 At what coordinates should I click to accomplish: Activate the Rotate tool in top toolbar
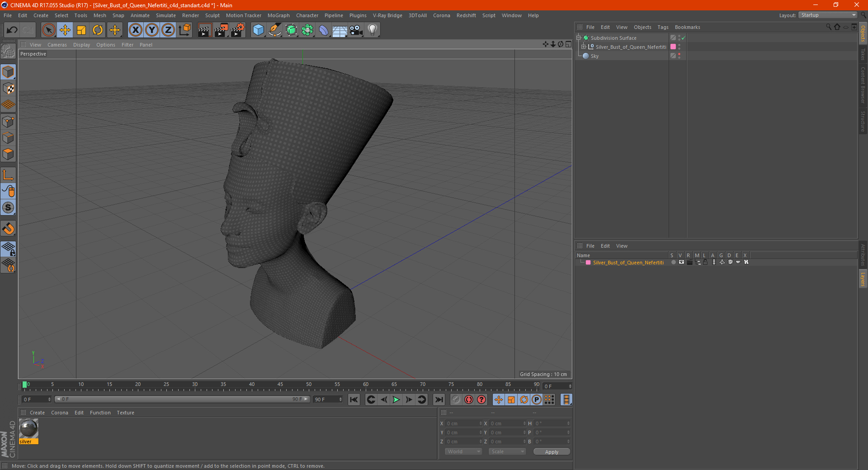[x=98, y=30]
